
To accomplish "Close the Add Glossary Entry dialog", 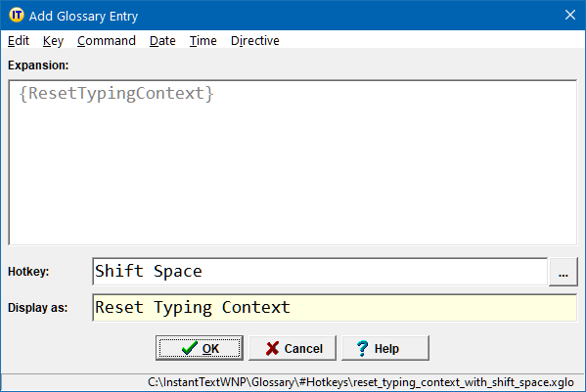I will (570, 15).
